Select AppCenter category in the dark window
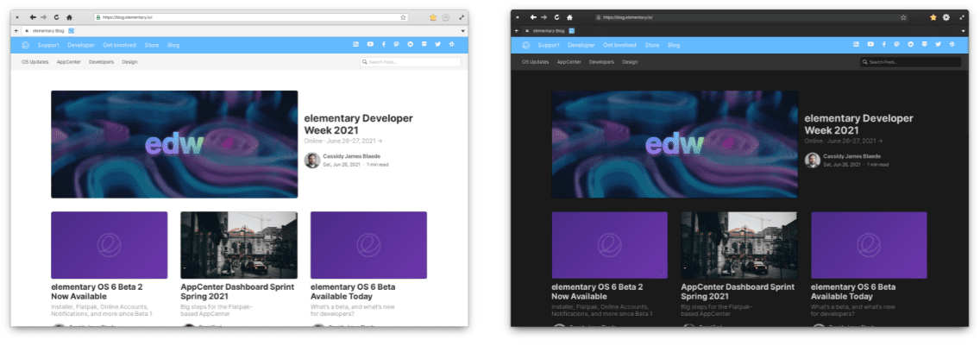 [569, 62]
